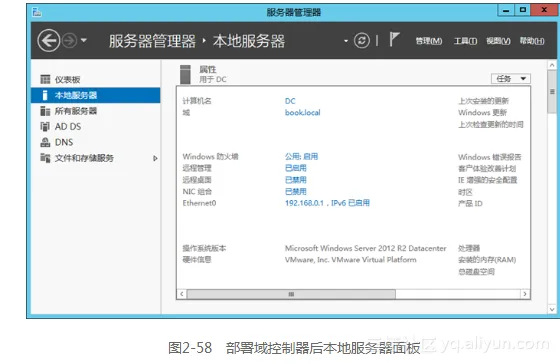This screenshot has width=560, height=364.
Task: Click the Microsoft Windows Server 2012 R2 Datacenter text
Action: pos(365,248)
